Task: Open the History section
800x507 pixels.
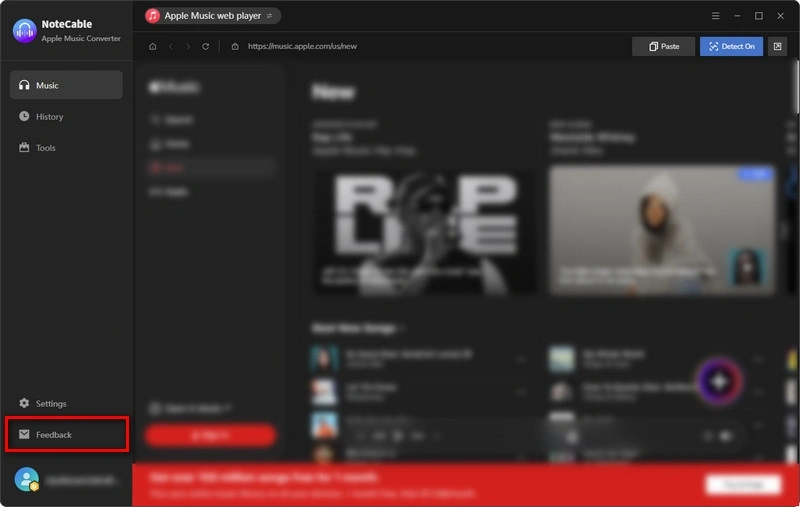Action: 66,116
